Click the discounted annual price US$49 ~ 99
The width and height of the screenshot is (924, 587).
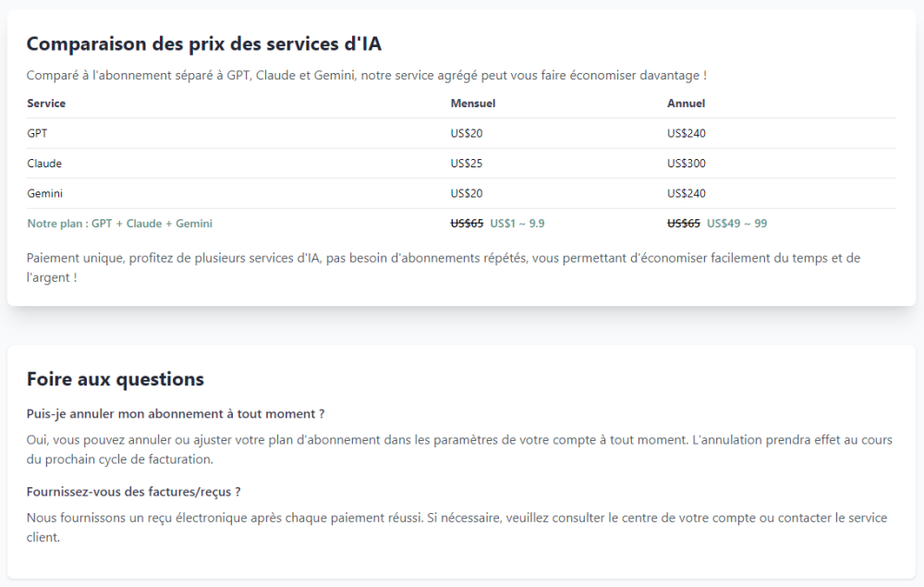[736, 224]
